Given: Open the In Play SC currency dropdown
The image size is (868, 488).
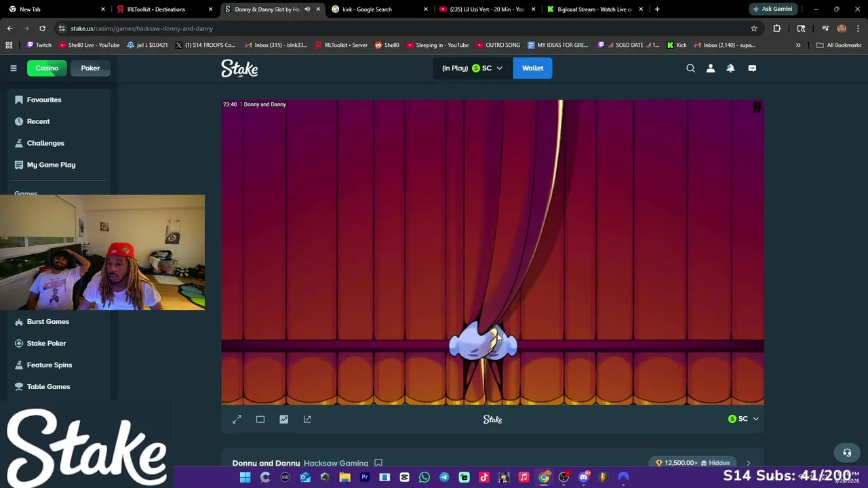Looking at the screenshot, I should point(472,68).
